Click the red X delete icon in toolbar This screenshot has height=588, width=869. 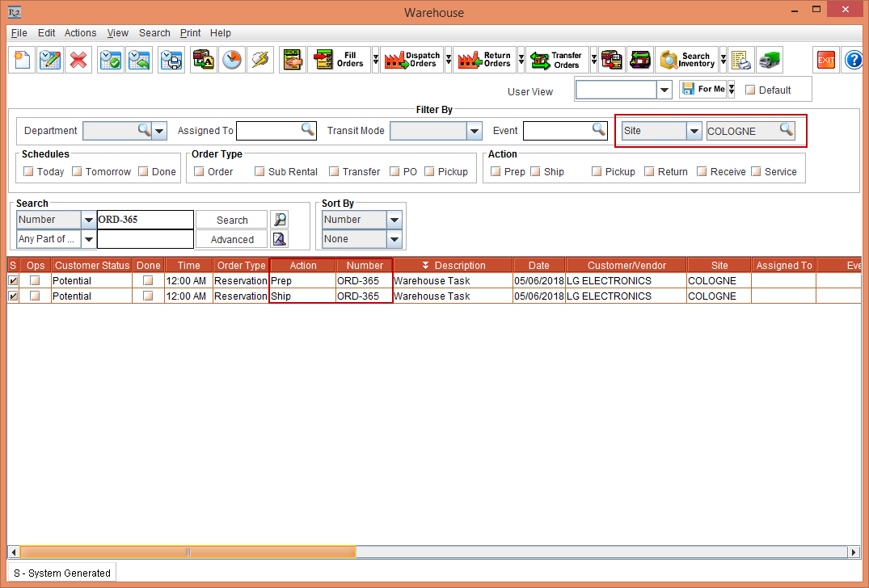(78, 61)
